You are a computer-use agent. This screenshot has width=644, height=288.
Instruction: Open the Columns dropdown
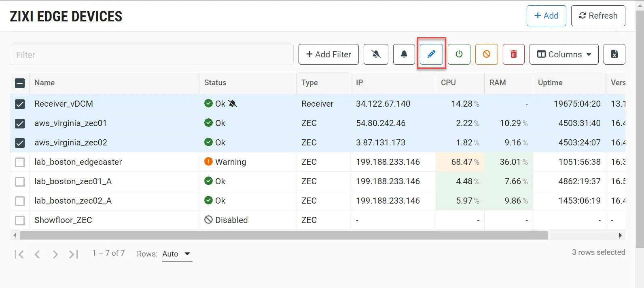pyautogui.click(x=564, y=54)
